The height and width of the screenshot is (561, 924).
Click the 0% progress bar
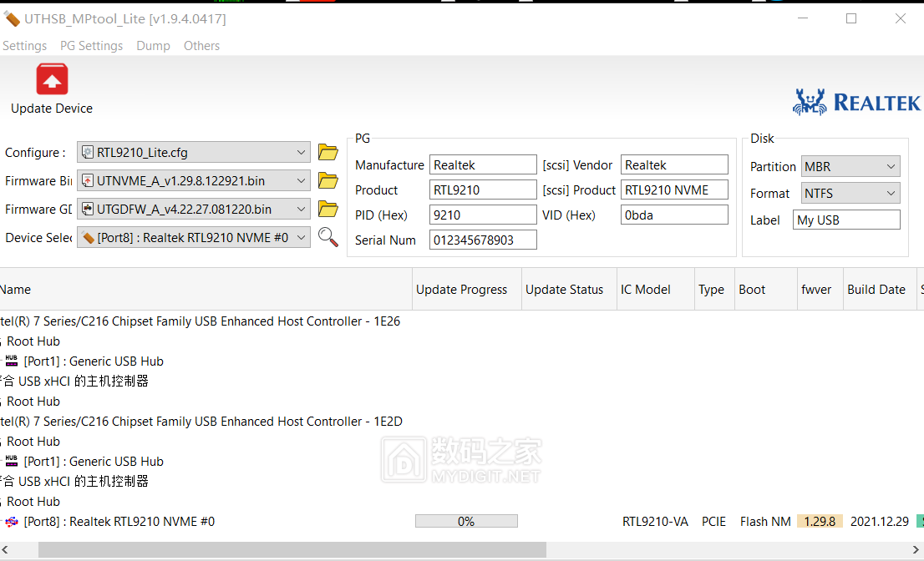click(x=466, y=520)
